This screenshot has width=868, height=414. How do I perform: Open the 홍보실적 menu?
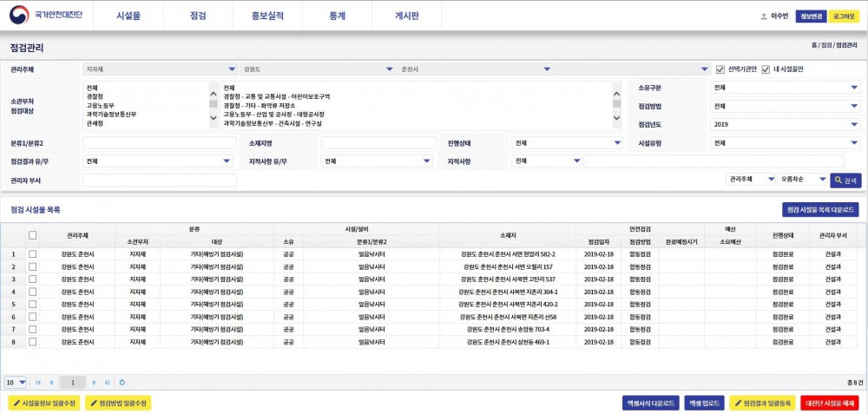coord(267,16)
